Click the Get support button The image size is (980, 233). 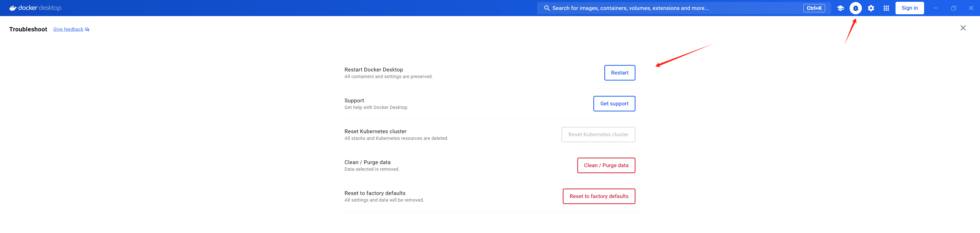614,104
